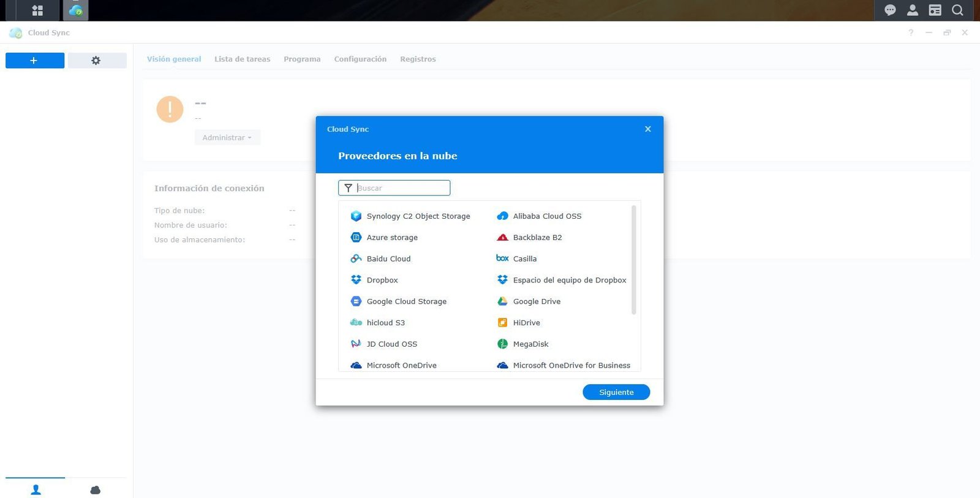The height and width of the screenshot is (498, 980).
Task: Pick the Azure storage icon
Action: pyautogui.click(x=356, y=238)
